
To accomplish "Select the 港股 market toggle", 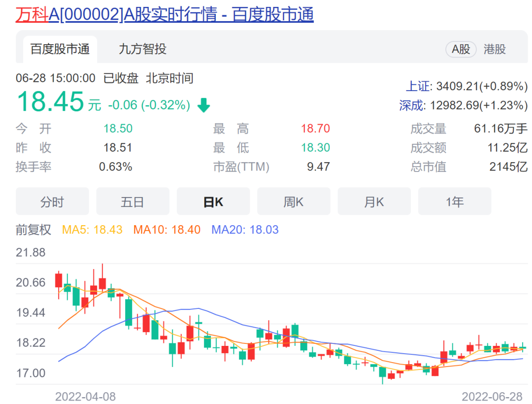I will [495, 49].
